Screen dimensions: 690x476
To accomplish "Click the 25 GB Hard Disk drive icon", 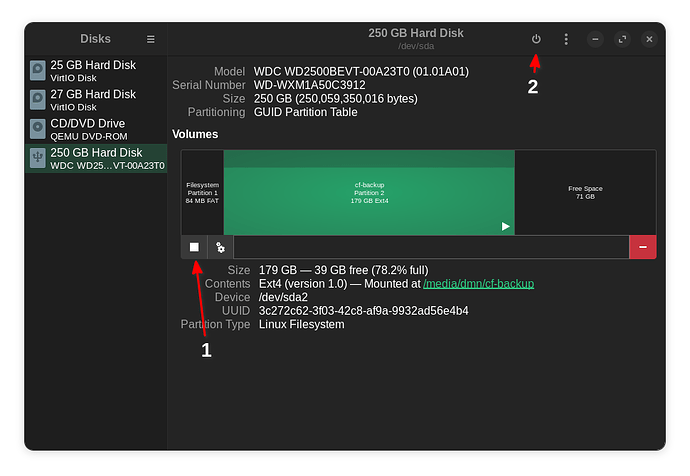I will click(38, 70).
